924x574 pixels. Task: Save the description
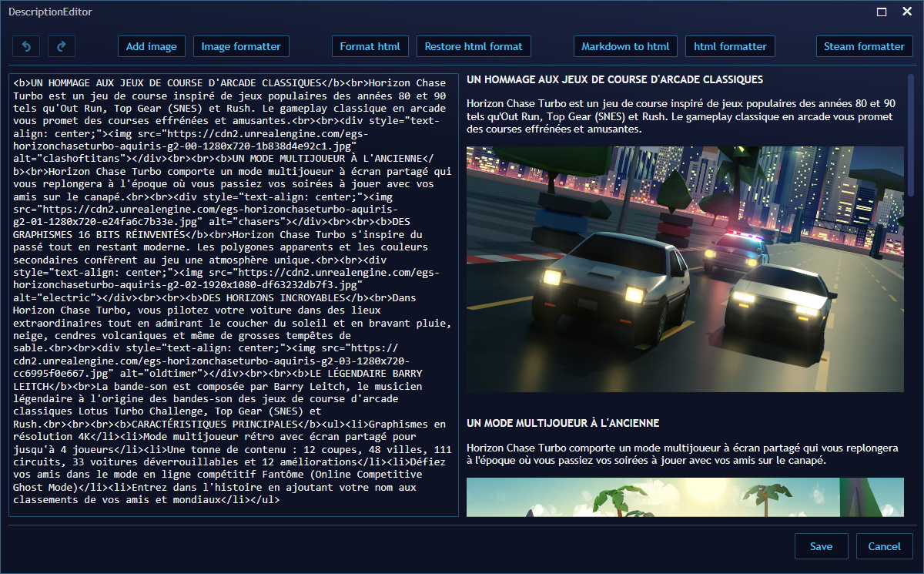[821, 546]
